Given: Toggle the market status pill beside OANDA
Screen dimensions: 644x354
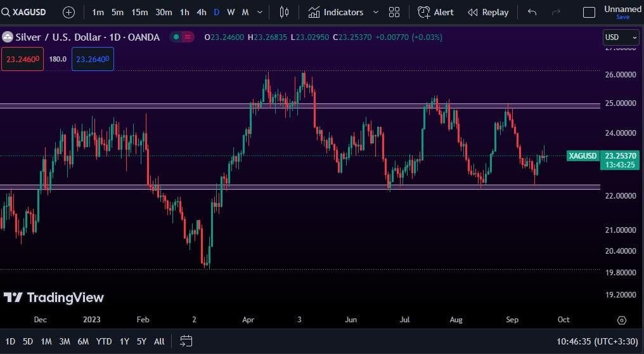Looking at the screenshot, I should [182, 37].
